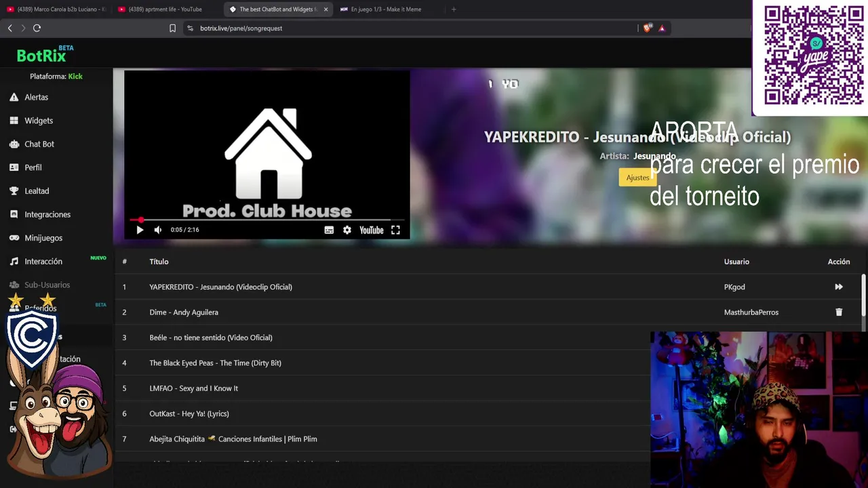Click the Sub-Usuarios people icon

(14, 285)
